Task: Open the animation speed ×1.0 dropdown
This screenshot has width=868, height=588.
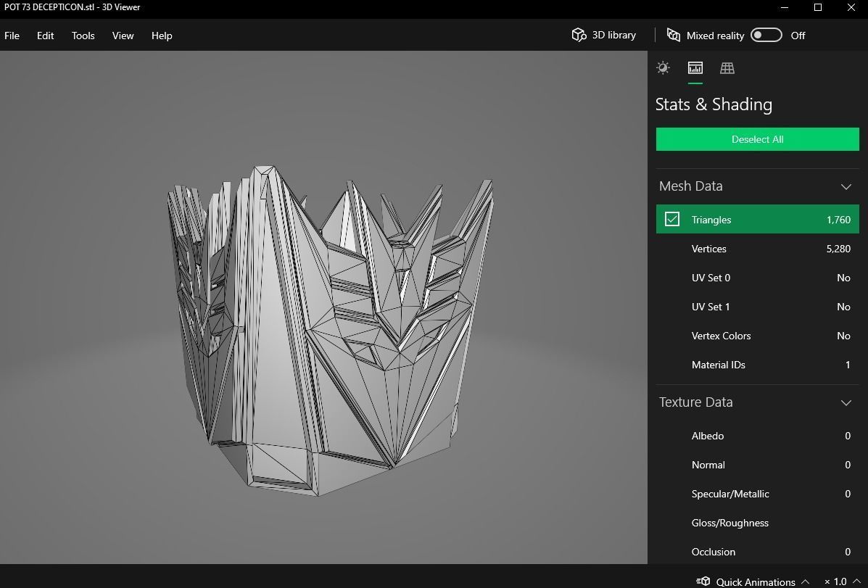Action: (842, 581)
